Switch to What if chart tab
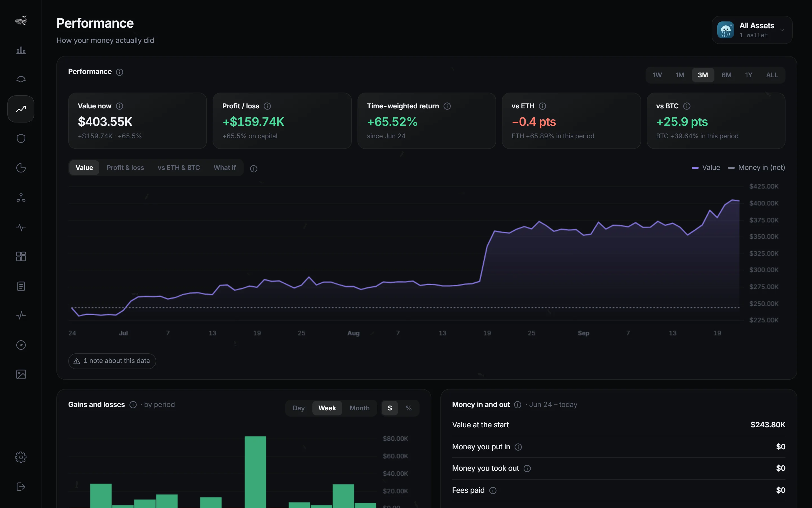This screenshot has width=812, height=508. click(x=224, y=168)
